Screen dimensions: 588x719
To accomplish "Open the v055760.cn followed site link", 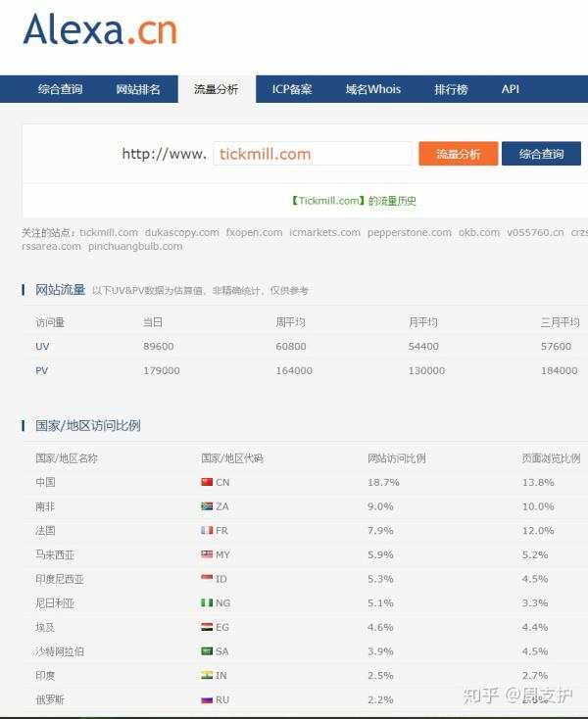I will tap(535, 232).
